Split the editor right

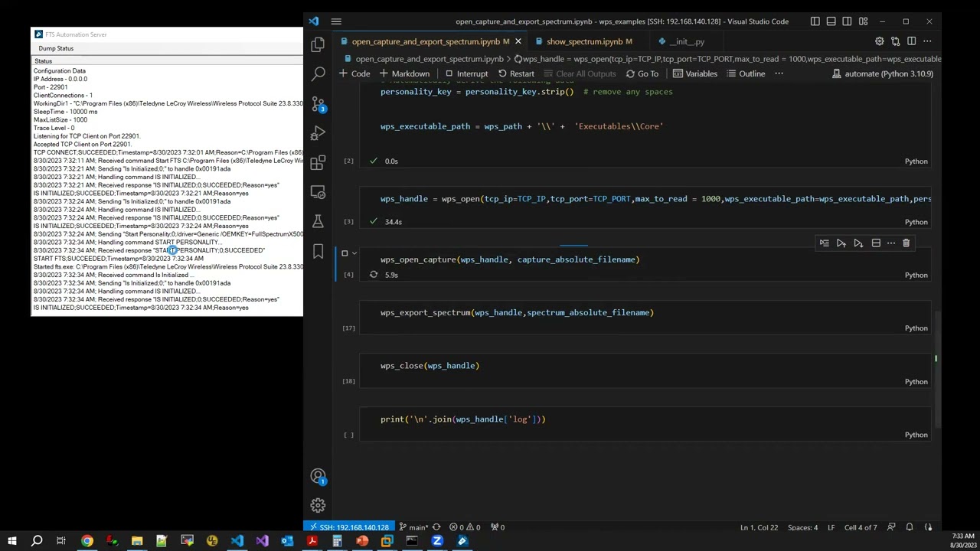(x=911, y=41)
